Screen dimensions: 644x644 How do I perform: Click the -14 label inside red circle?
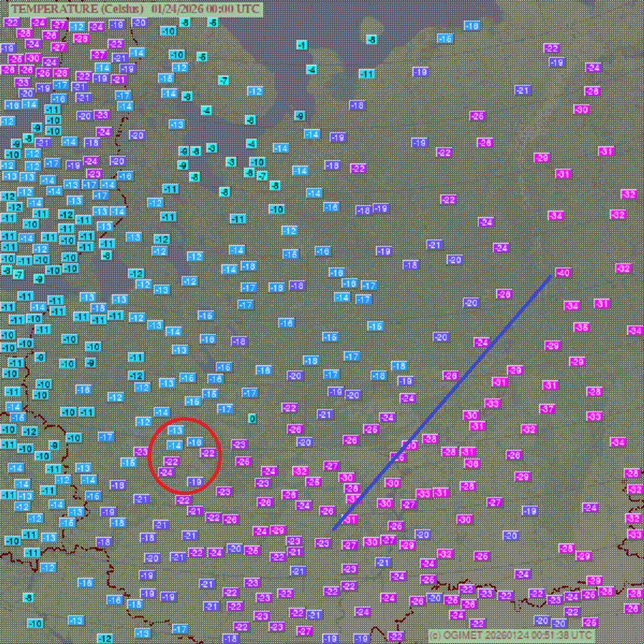point(175,445)
